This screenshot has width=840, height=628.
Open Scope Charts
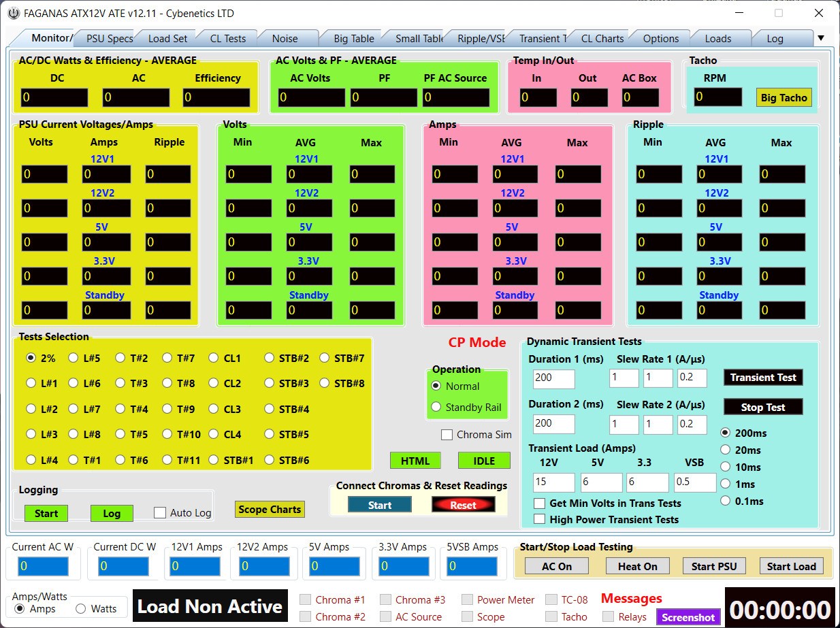270,509
